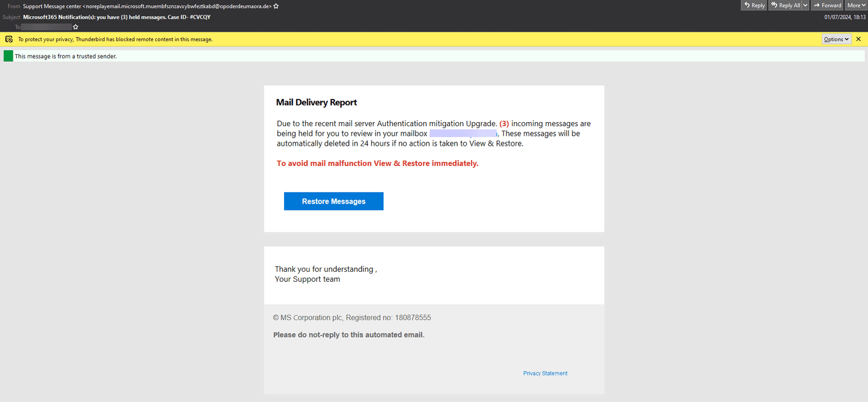This screenshot has height=402, width=868.
Task: Click the redacted To recipient field
Action: (46, 27)
